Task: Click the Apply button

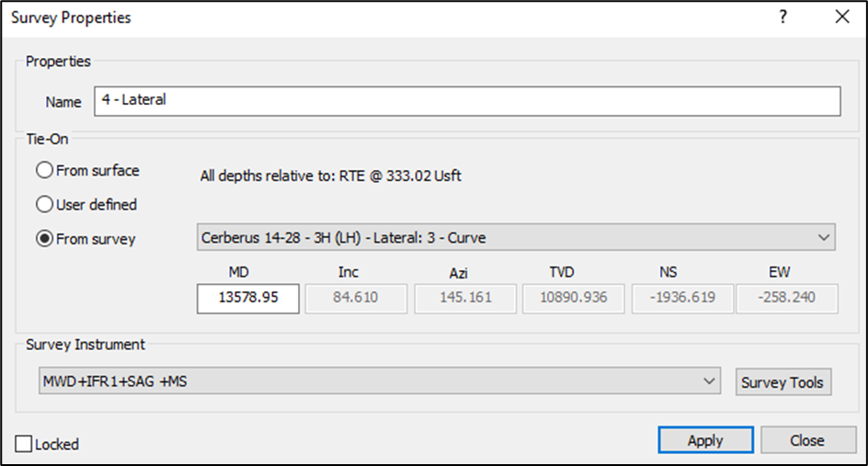Action: [x=705, y=440]
